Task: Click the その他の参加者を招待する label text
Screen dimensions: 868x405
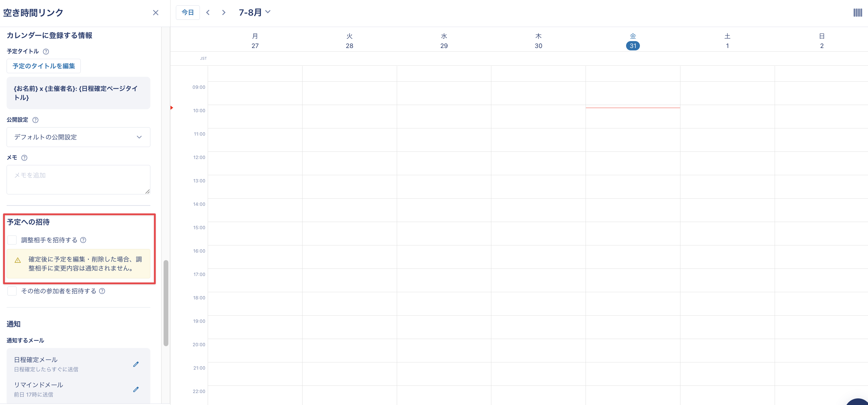Action: (59, 291)
